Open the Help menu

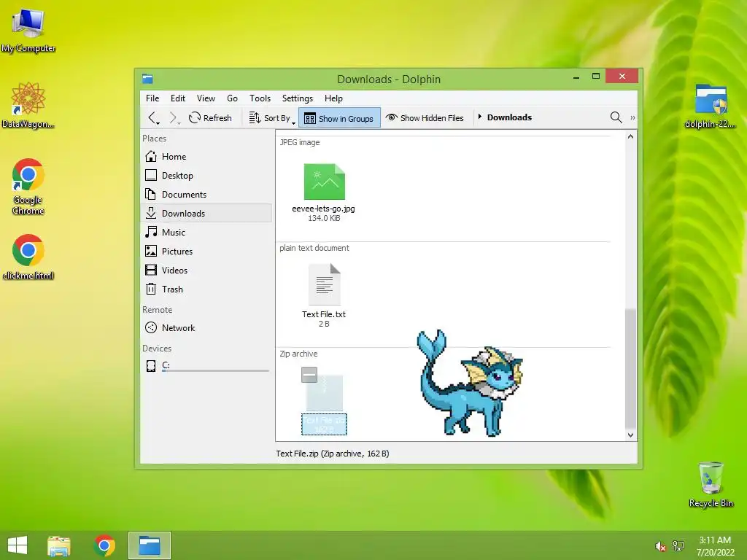333,98
